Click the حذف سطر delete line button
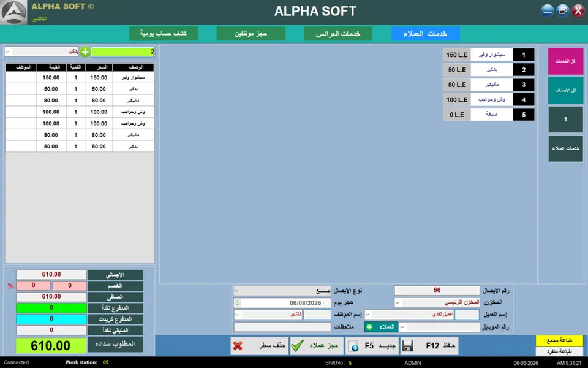This screenshot has height=368, width=588. (x=260, y=345)
